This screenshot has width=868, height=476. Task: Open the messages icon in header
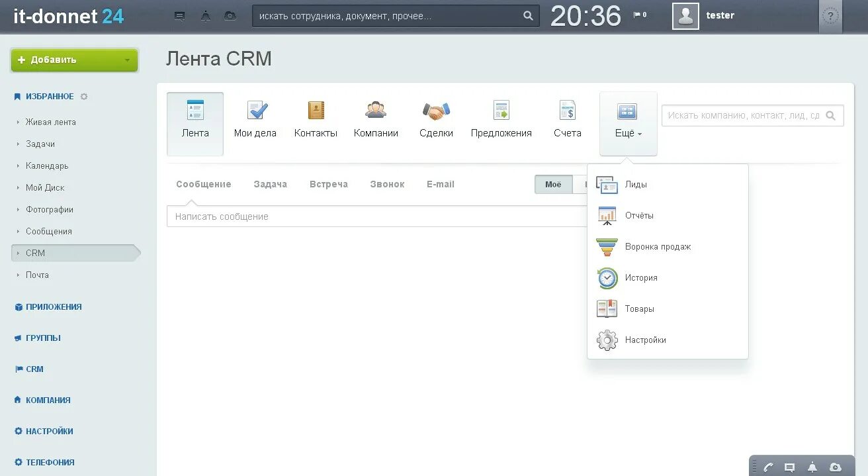[179, 16]
